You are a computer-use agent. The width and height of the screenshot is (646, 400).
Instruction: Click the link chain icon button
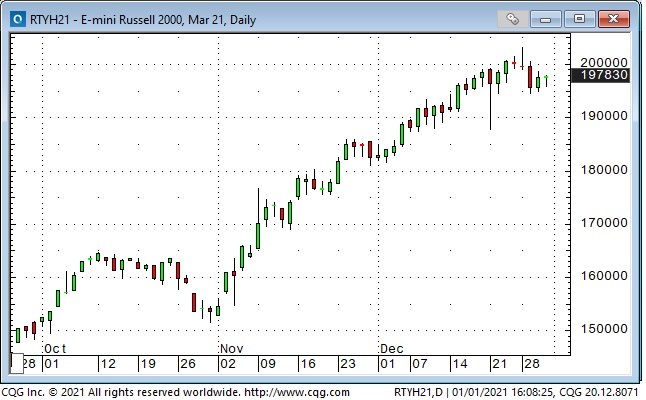click(512, 19)
